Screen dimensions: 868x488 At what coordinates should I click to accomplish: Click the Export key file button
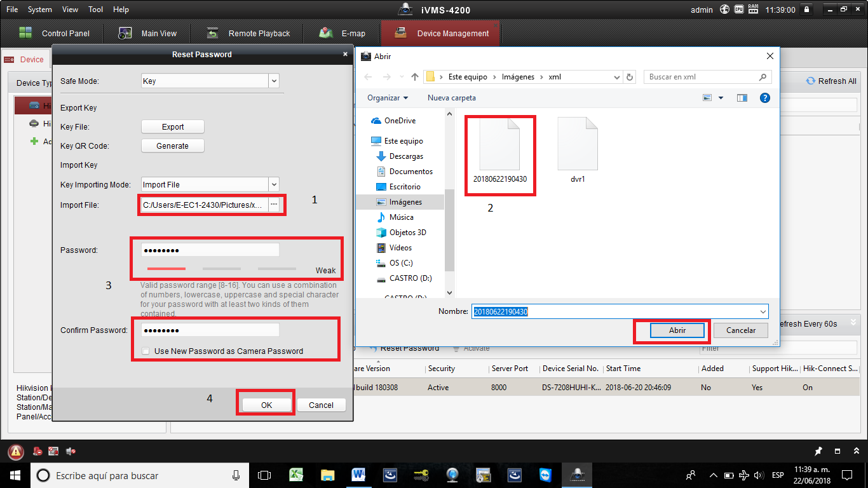(x=173, y=126)
